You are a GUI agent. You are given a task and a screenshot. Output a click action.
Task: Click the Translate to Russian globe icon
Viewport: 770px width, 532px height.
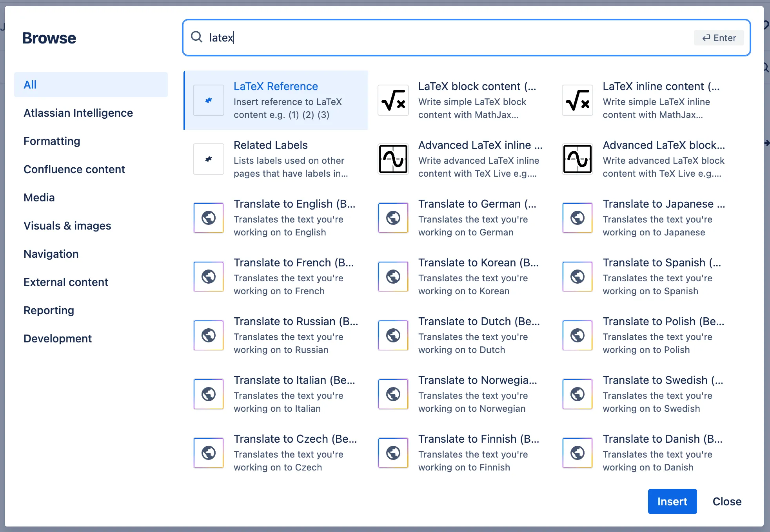pyautogui.click(x=209, y=335)
